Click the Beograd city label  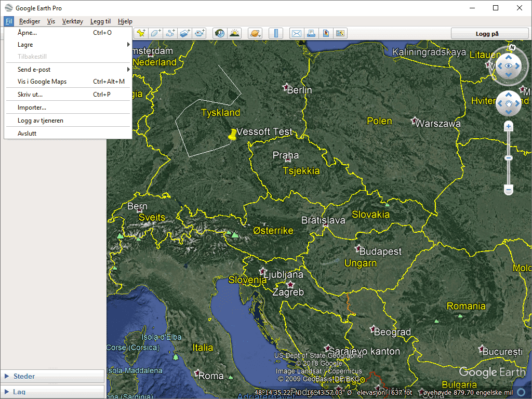(392, 332)
